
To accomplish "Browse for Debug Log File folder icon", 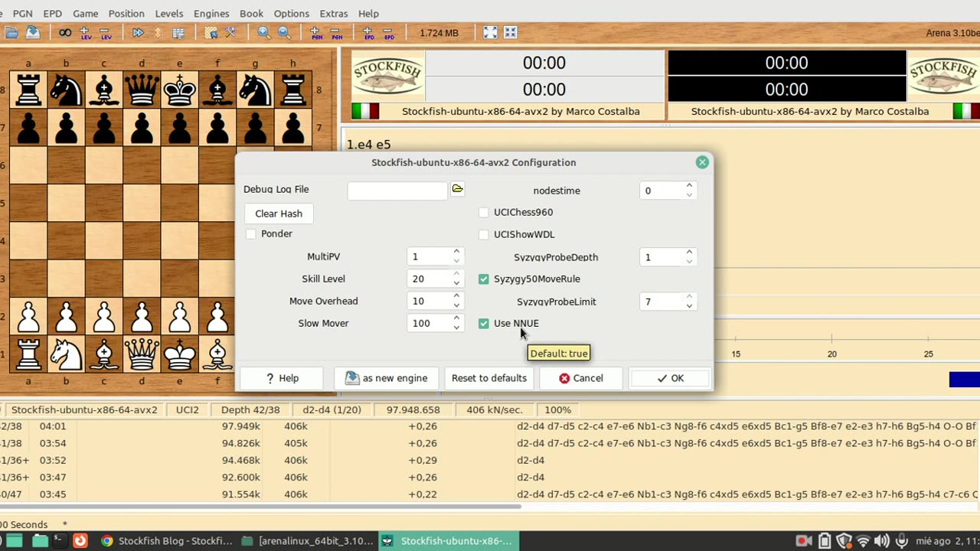I will click(x=457, y=189).
